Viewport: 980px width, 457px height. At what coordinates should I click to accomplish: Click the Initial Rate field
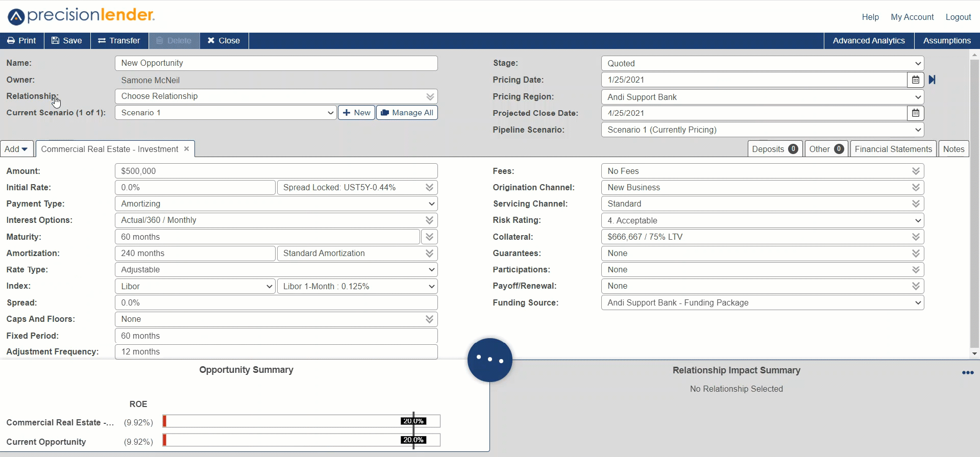tap(195, 187)
